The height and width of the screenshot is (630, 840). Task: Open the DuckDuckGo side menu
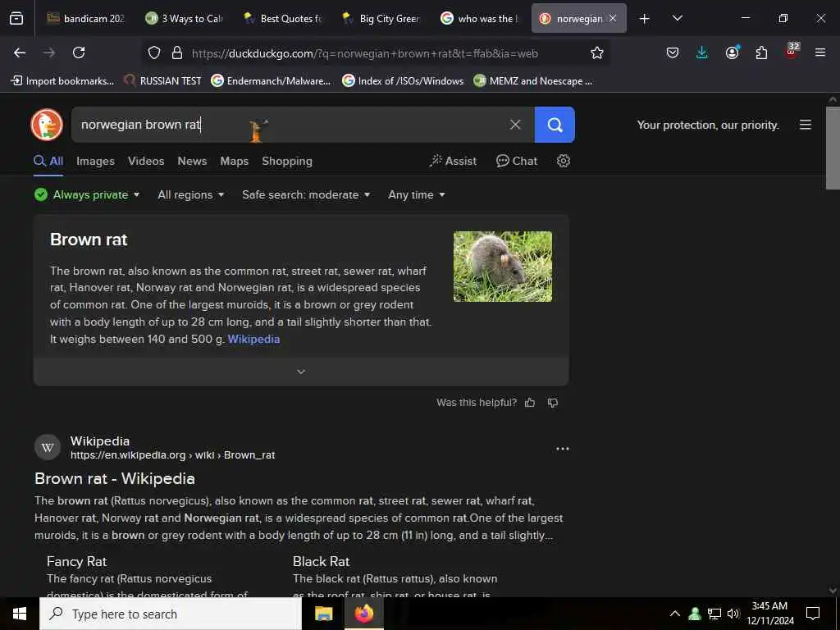pyautogui.click(x=806, y=125)
